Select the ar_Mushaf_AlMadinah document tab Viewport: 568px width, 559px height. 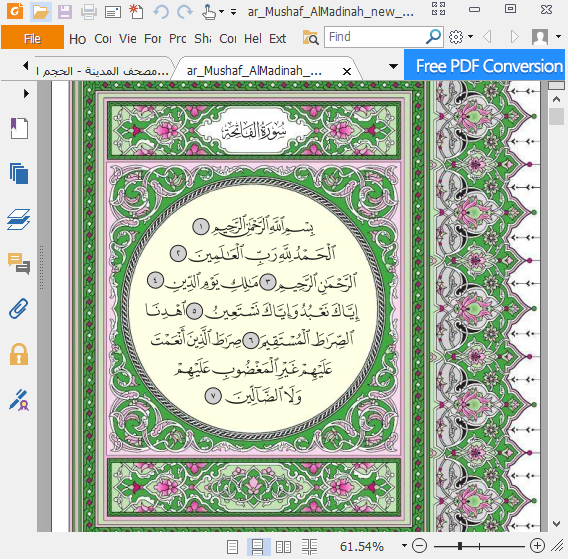click(x=254, y=71)
